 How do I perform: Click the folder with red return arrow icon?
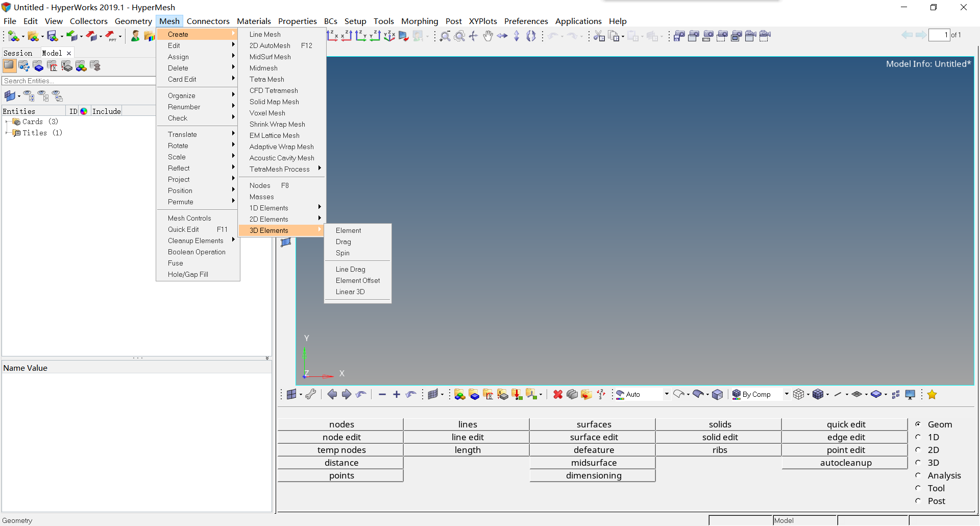pyautogui.click(x=586, y=394)
